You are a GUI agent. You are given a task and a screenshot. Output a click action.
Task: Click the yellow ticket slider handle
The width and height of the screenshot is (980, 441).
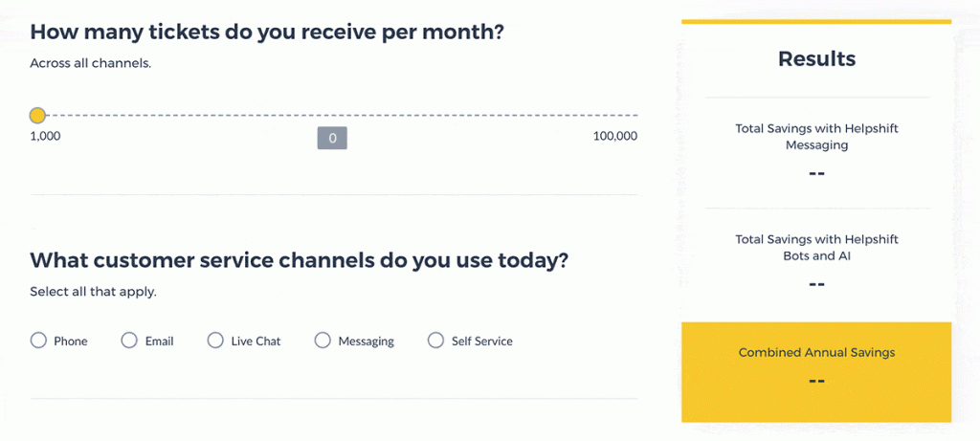(37, 116)
